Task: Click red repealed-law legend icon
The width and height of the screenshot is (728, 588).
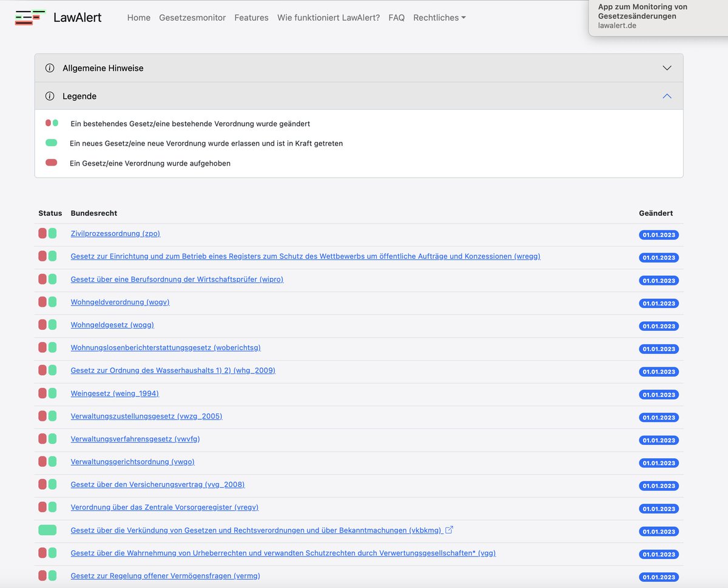Action: pyautogui.click(x=52, y=162)
